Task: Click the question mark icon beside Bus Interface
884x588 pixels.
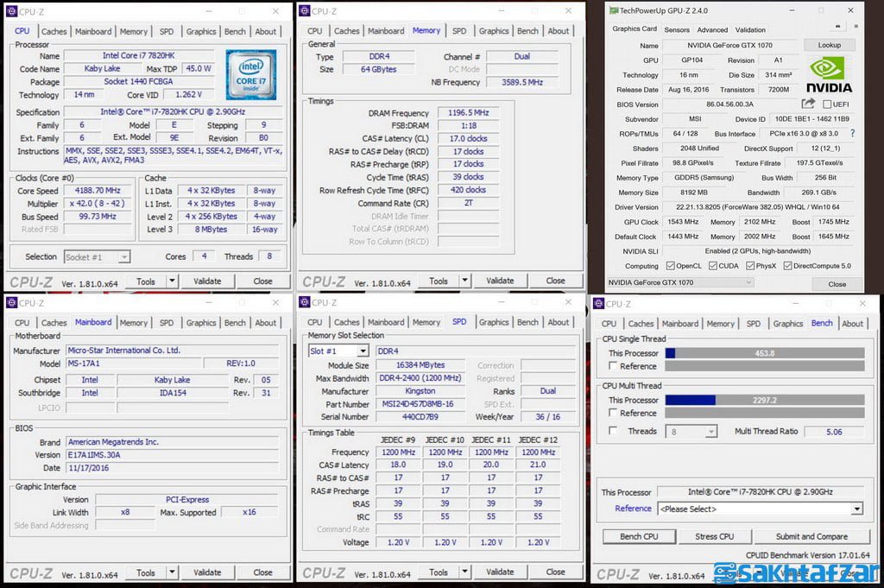Action: click(x=853, y=133)
